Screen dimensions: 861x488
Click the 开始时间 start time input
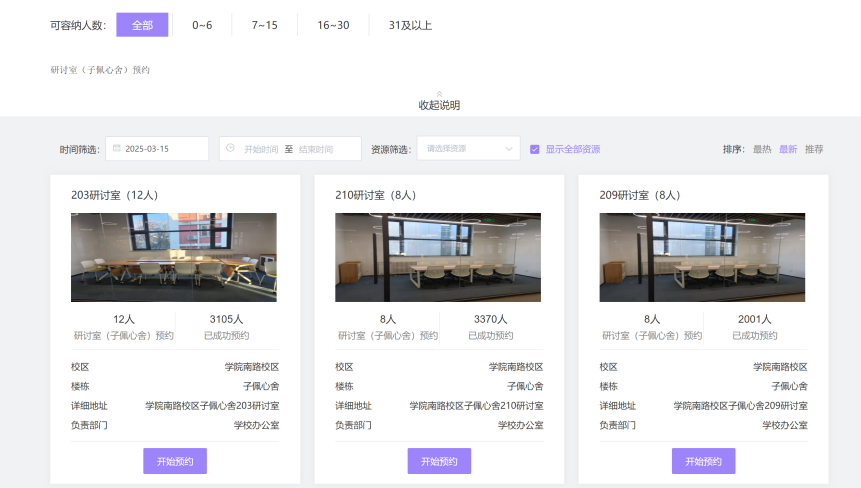pos(261,149)
